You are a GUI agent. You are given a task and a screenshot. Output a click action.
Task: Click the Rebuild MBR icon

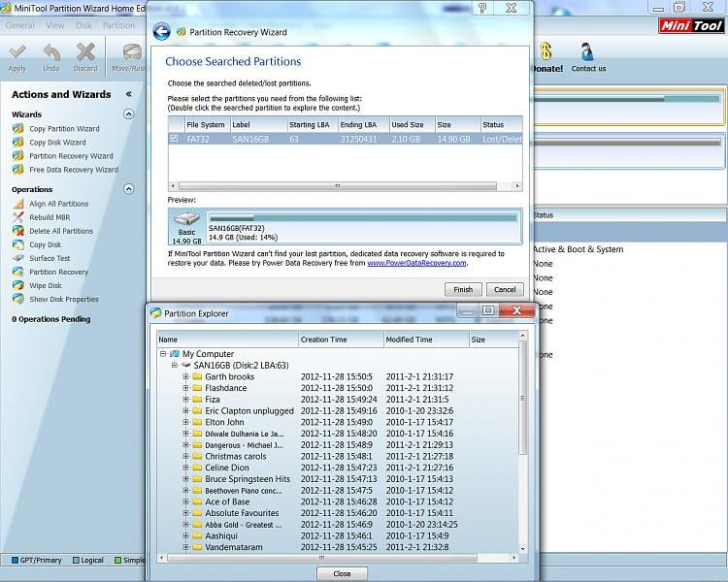pyautogui.click(x=18, y=217)
